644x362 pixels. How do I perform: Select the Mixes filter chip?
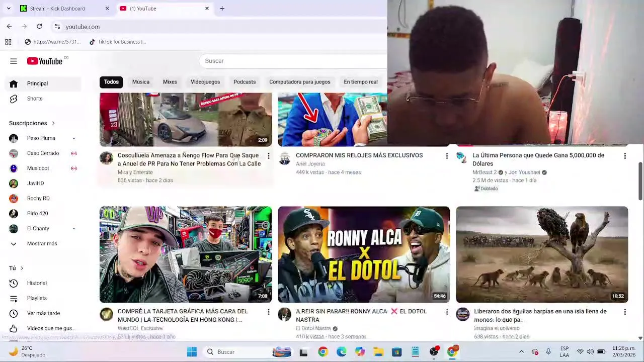tap(170, 82)
